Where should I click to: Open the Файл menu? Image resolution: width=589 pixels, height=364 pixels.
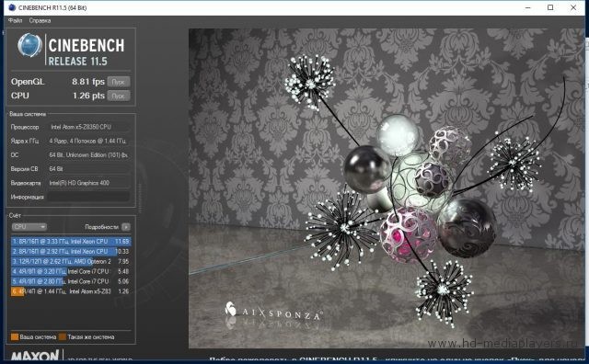coord(15,20)
